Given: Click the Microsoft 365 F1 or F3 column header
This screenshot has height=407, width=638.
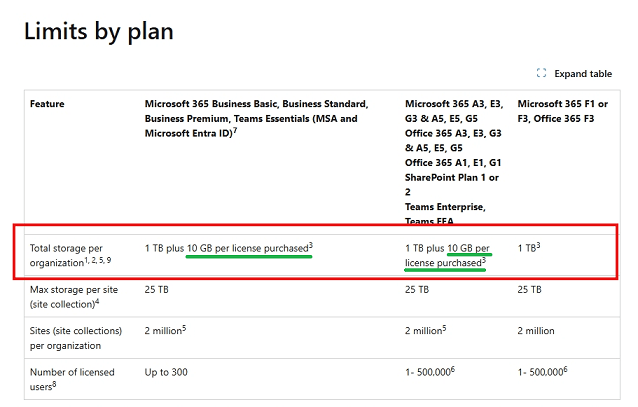Looking at the screenshot, I should tap(563, 111).
